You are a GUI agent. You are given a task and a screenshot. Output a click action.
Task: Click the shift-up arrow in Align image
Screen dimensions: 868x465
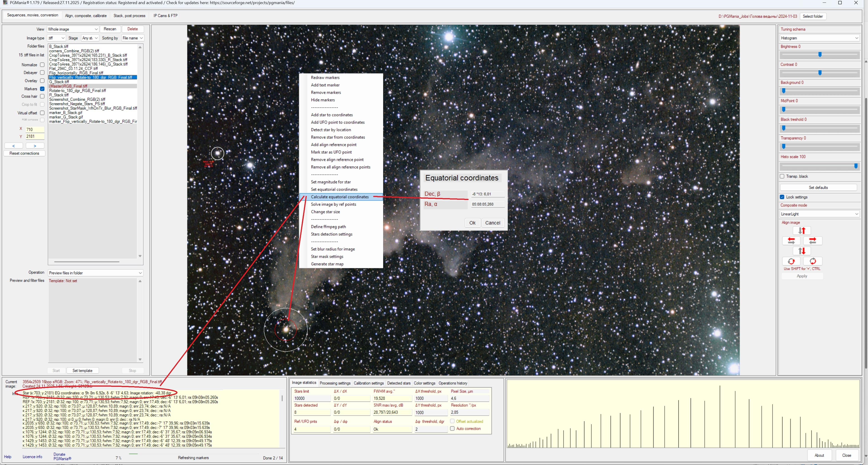802,231
